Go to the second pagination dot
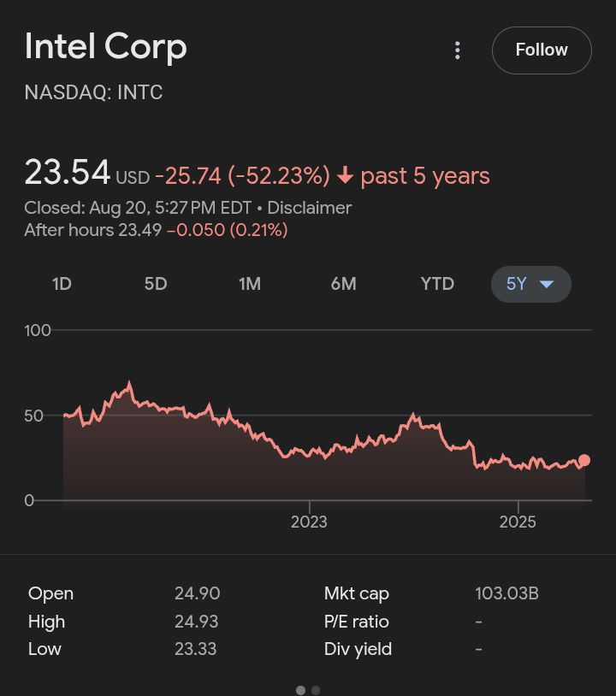Screen dimensions: 616x696 [316, 690]
